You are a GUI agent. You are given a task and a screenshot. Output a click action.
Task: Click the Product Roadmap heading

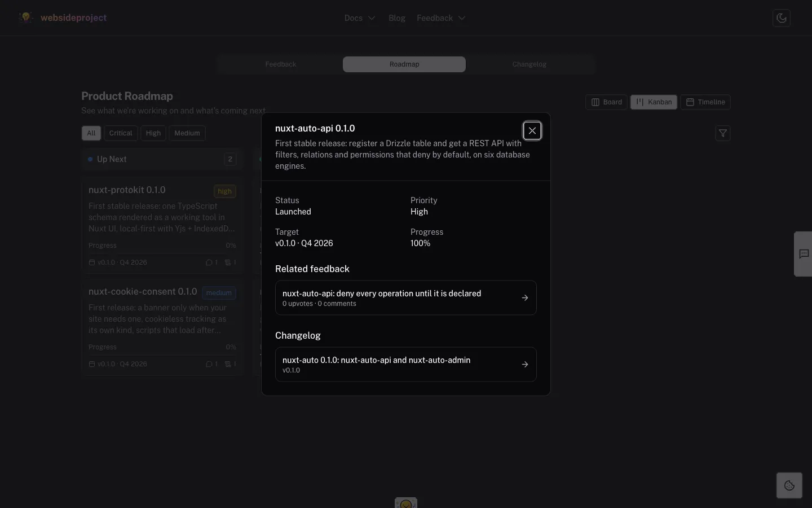coord(127,96)
